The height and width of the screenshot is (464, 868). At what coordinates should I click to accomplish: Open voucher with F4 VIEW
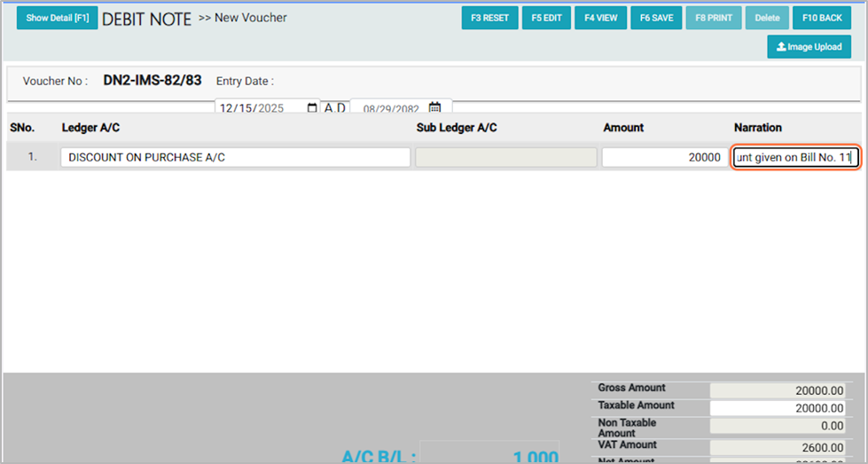coord(600,18)
